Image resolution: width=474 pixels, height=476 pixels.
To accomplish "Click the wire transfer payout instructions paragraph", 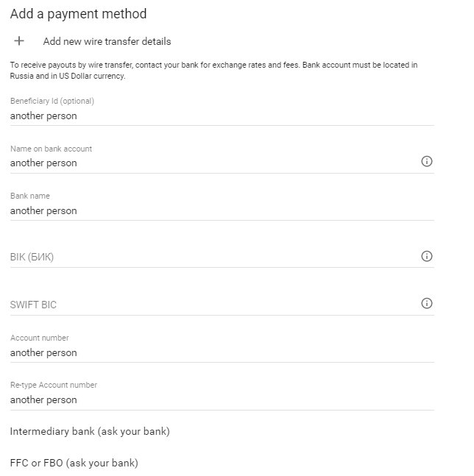I will click(x=213, y=71).
